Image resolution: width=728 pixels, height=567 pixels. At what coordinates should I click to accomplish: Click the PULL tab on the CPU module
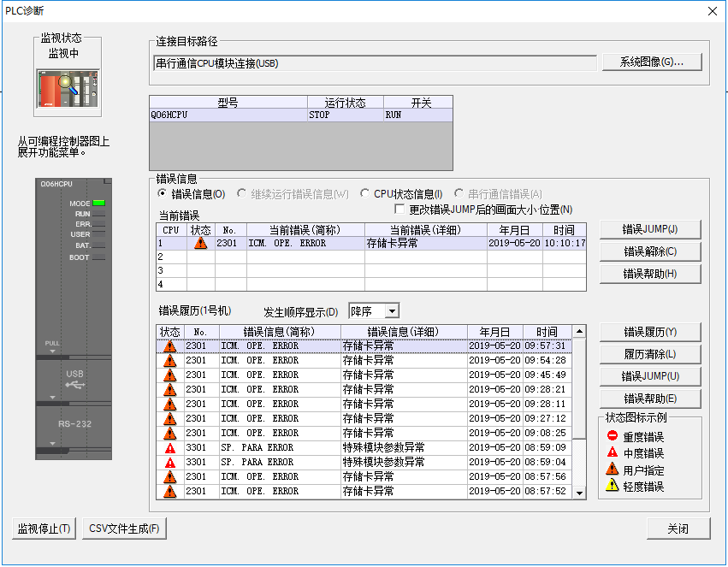pos(53,345)
